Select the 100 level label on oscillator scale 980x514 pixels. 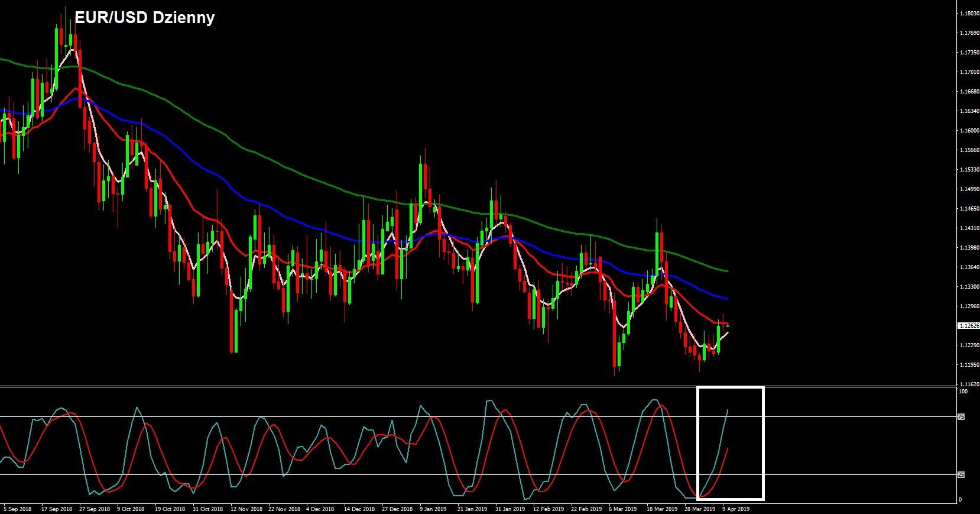pos(963,392)
